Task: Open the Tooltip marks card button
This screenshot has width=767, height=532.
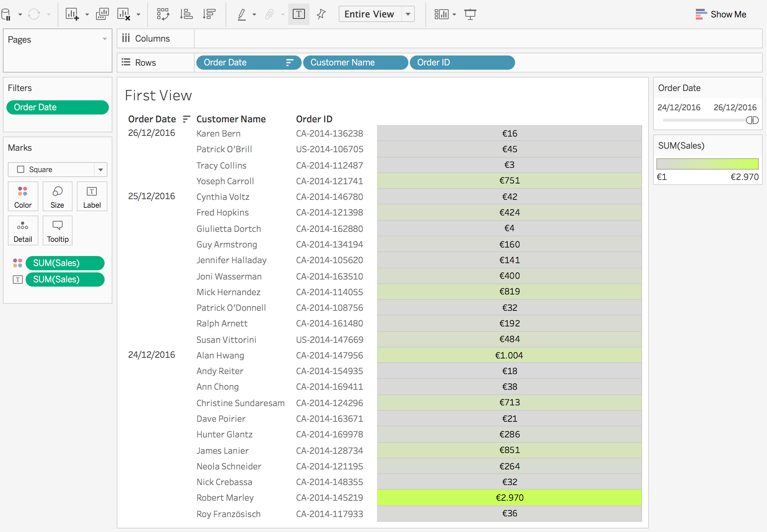Action: click(58, 231)
